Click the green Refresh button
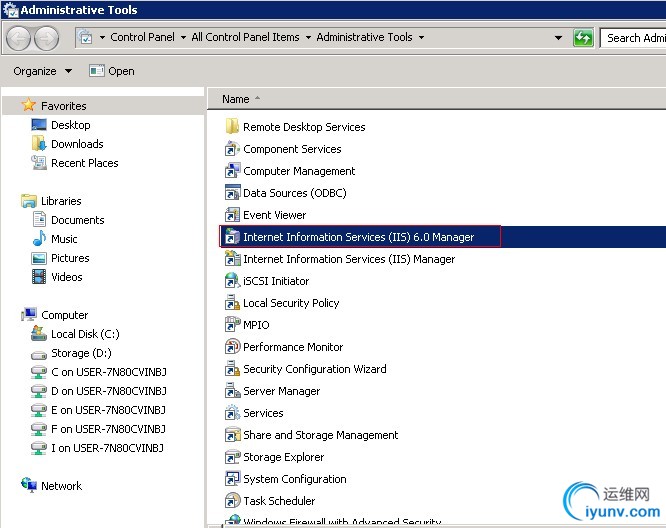This screenshot has height=528, width=666. (583, 38)
